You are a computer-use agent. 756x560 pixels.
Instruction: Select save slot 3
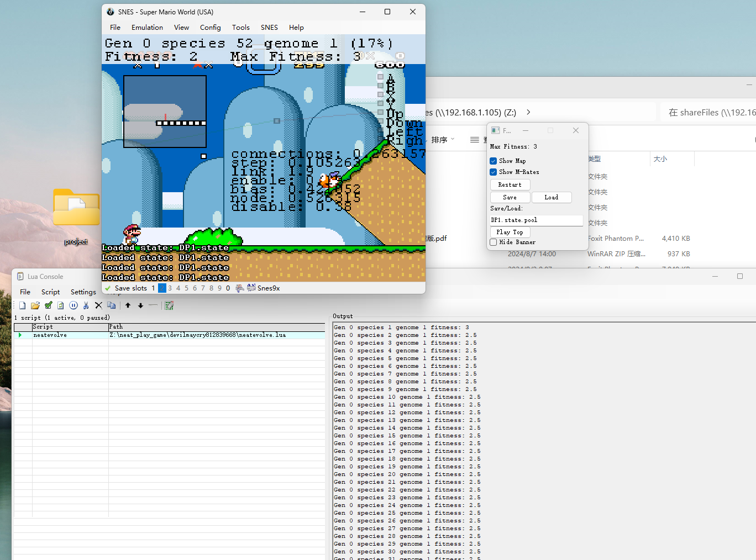click(x=170, y=288)
